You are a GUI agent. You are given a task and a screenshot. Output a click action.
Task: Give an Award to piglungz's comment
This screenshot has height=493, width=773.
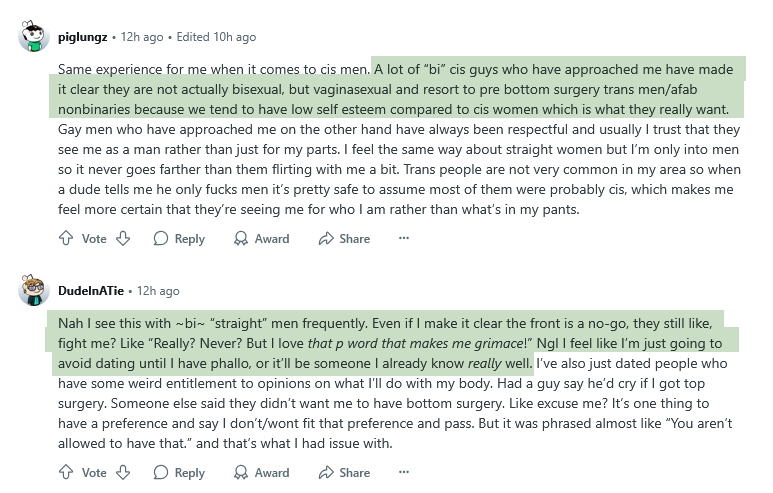261,239
